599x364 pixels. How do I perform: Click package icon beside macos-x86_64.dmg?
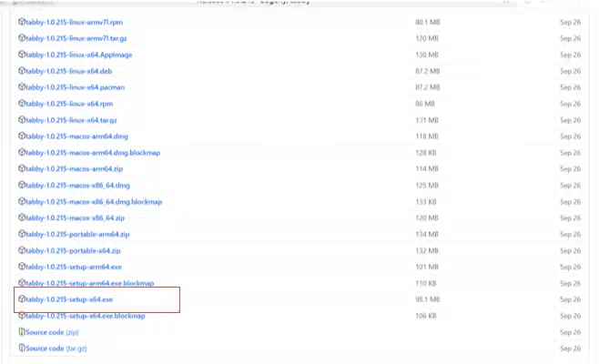point(22,185)
